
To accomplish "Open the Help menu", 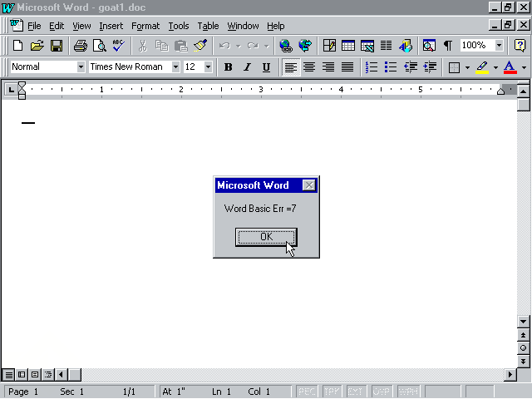I will point(275,26).
